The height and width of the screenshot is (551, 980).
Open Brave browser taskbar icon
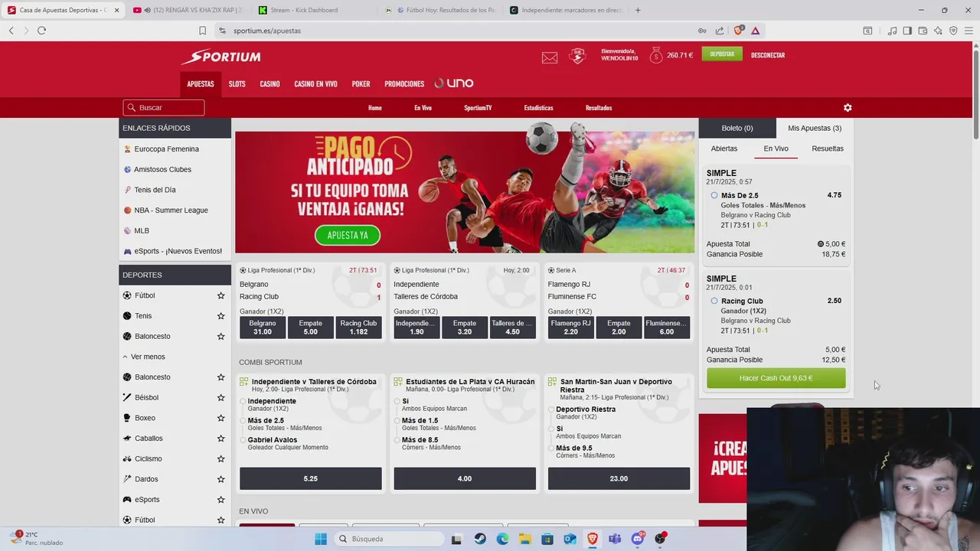pyautogui.click(x=593, y=539)
